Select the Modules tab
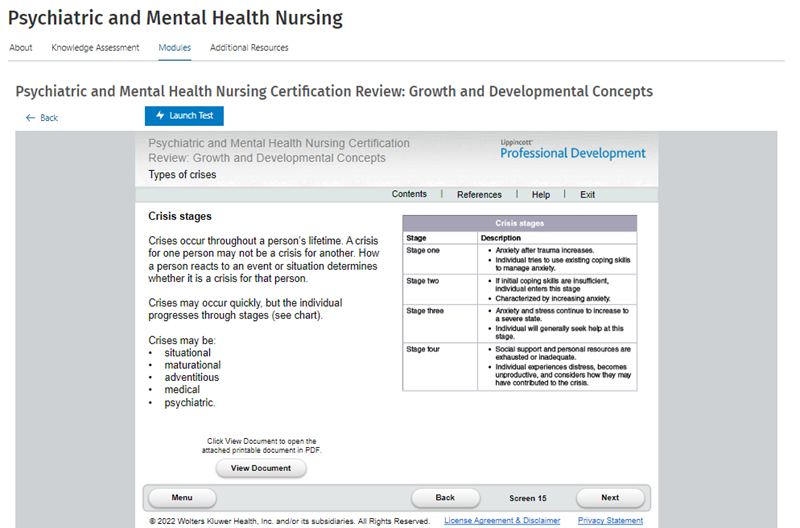 click(175, 48)
